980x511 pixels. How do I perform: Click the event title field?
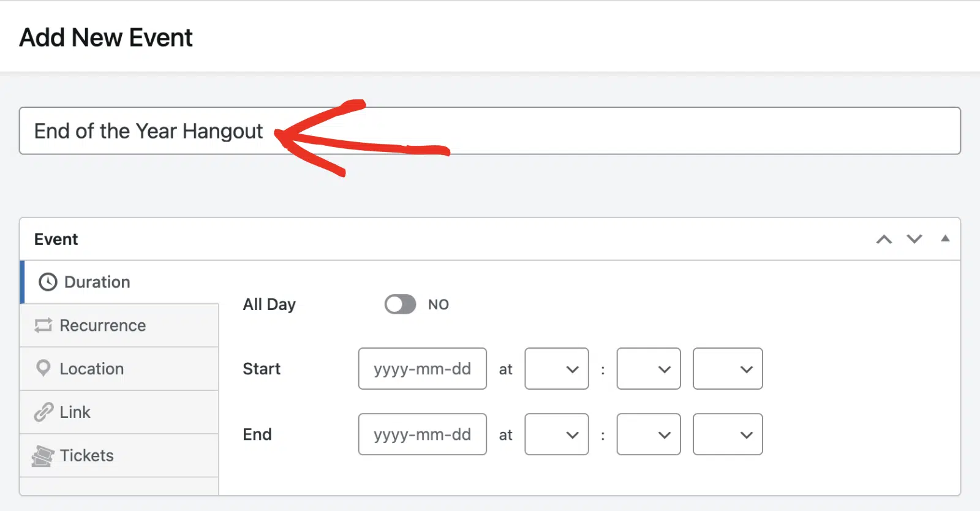[x=490, y=131]
